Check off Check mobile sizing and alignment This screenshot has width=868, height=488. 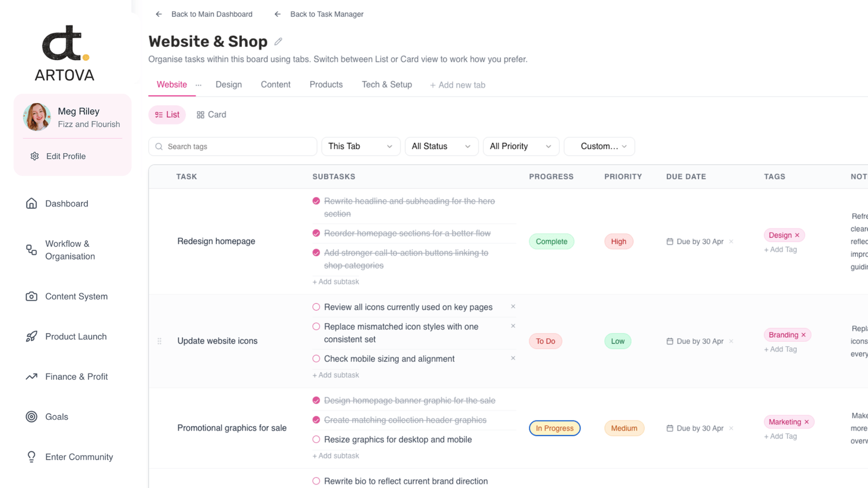tap(316, 359)
